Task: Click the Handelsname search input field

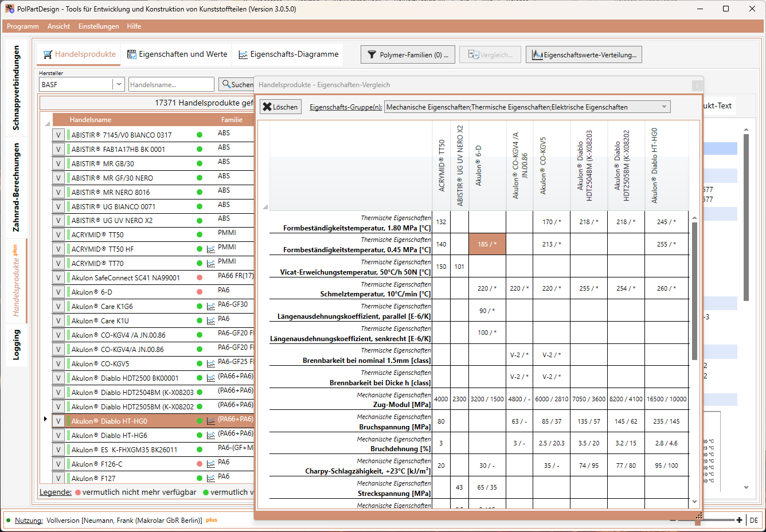Action: [x=171, y=84]
